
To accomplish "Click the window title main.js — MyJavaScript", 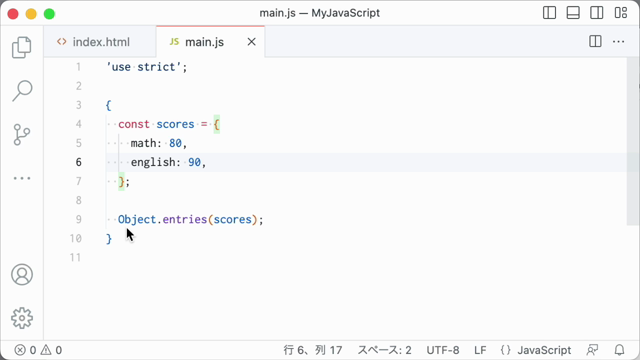I will 320,13.
